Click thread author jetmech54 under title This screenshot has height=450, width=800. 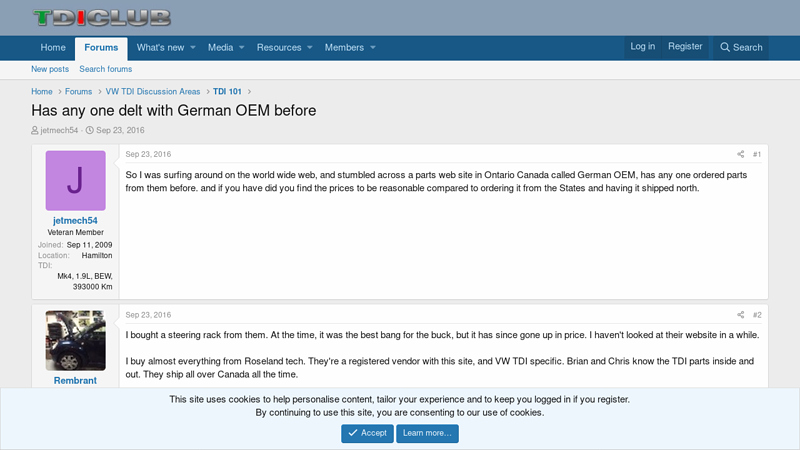(59, 130)
